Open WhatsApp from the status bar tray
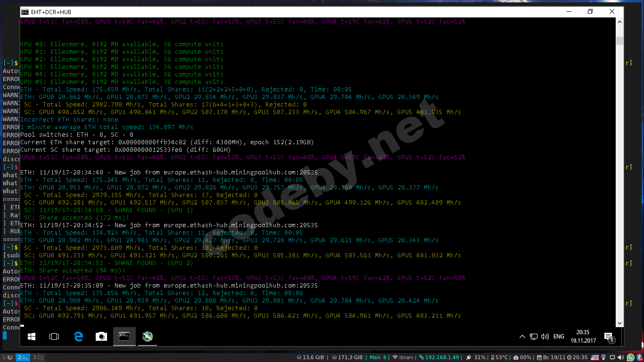This screenshot has height=362, width=644. click(630, 358)
